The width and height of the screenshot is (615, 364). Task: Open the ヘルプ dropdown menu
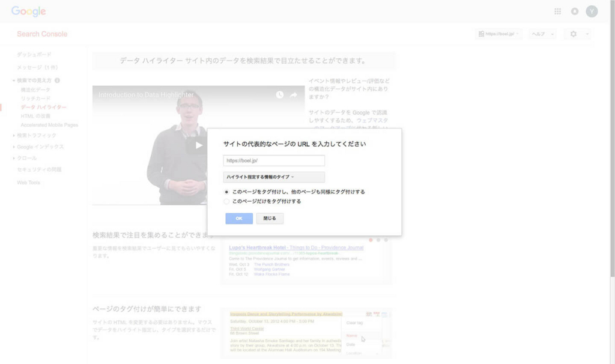tap(542, 34)
